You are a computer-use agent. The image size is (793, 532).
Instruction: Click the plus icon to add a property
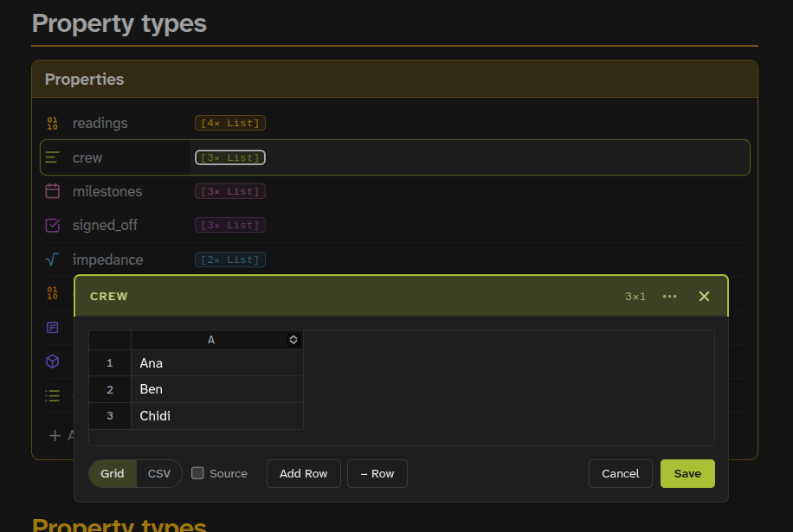click(55, 435)
